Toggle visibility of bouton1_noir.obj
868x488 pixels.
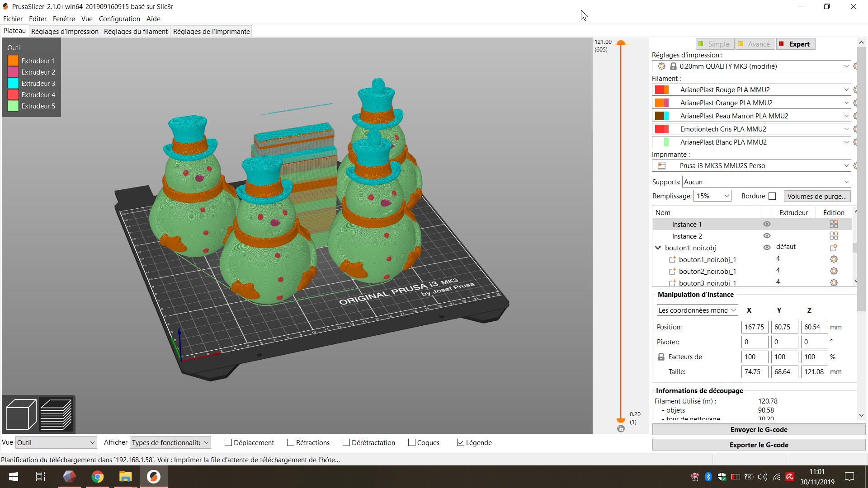point(767,248)
